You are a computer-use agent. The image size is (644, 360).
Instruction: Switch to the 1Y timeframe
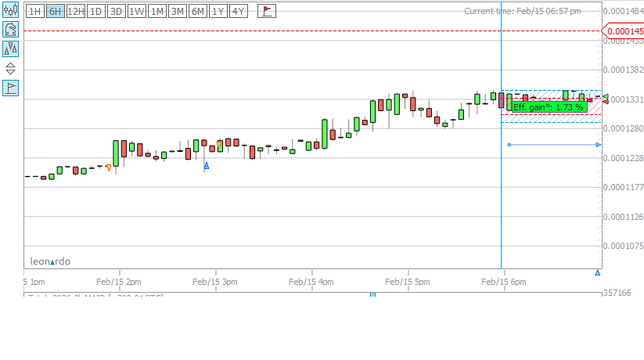pos(218,11)
